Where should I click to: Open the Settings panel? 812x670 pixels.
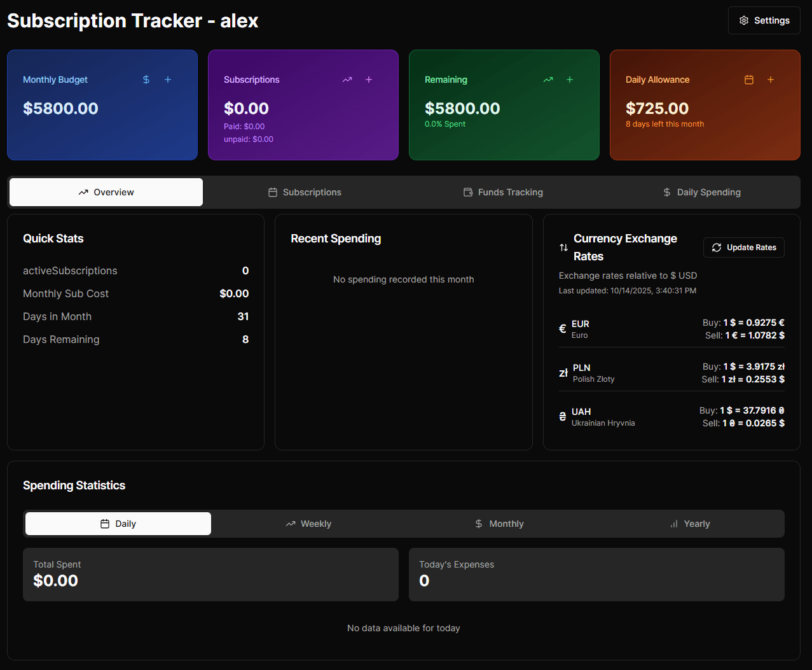[x=764, y=20]
